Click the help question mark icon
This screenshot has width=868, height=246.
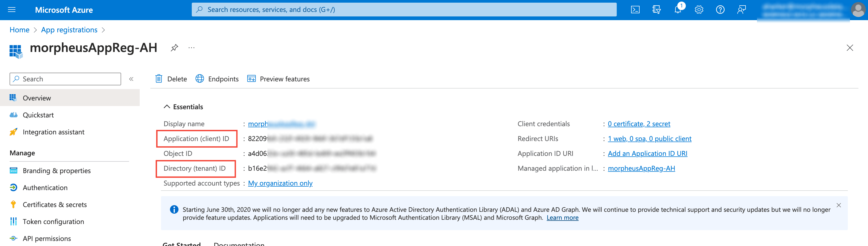pyautogui.click(x=720, y=10)
